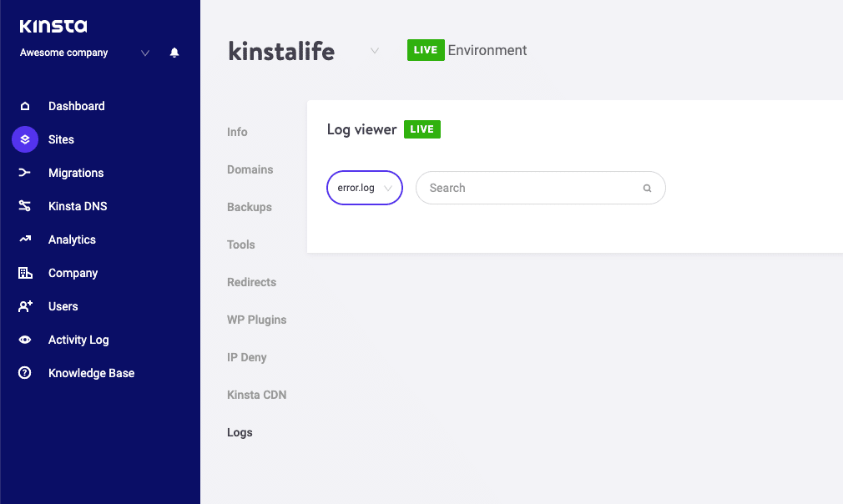This screenshot has height=504, width=843.
Task: Select the Users section in the sidebar
Action: click(63, 306)
